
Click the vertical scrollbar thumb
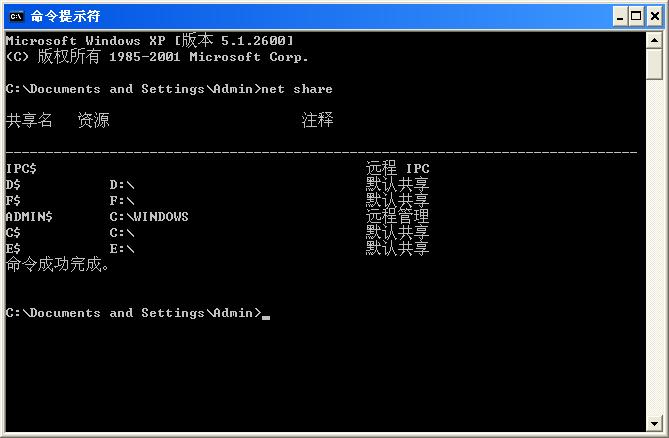pyautogui.click(x=655, y=62)
